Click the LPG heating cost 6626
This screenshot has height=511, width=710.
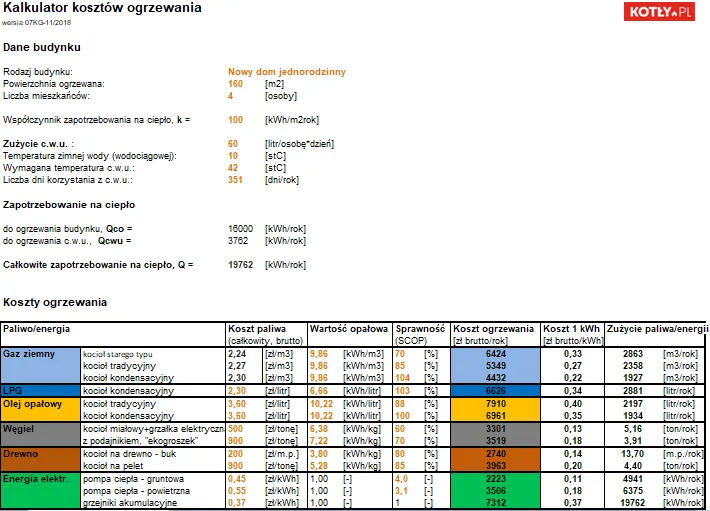tap(496, 391)
